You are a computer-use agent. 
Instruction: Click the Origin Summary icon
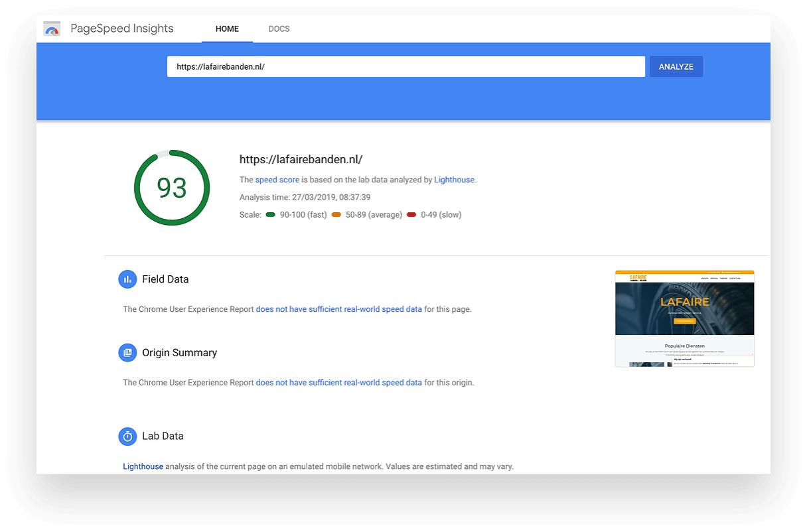pos(127,353)
